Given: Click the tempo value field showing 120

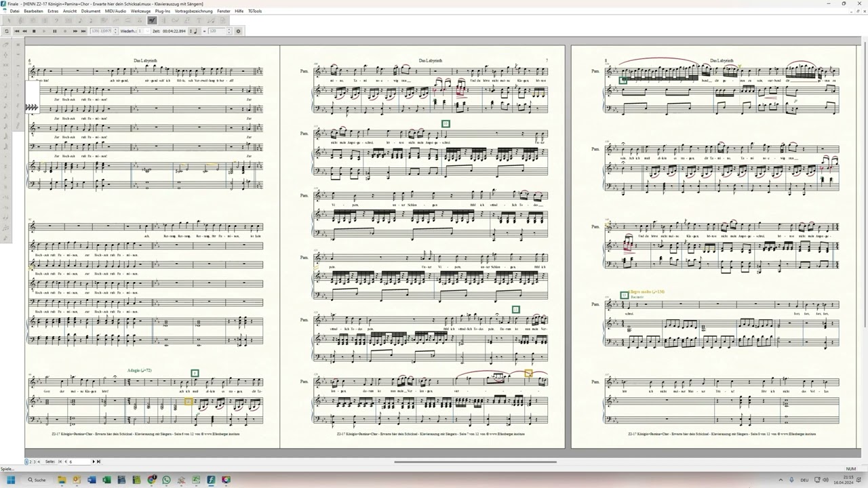Looking at the screenshot, I should coord(216,31).
